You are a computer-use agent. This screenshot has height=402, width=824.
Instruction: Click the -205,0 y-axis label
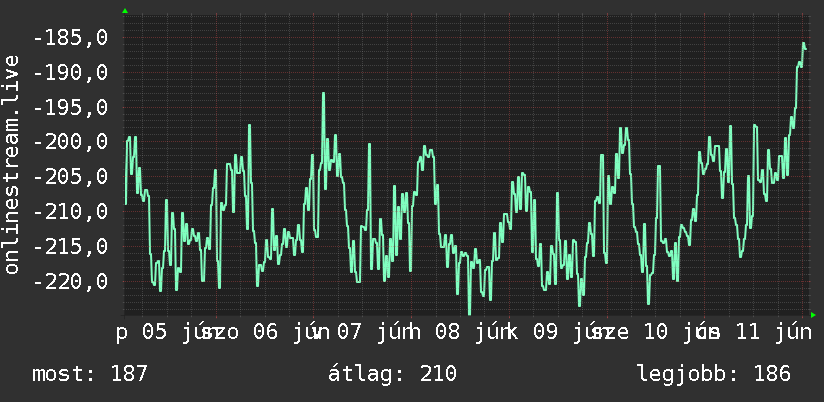tap(70, 177)
